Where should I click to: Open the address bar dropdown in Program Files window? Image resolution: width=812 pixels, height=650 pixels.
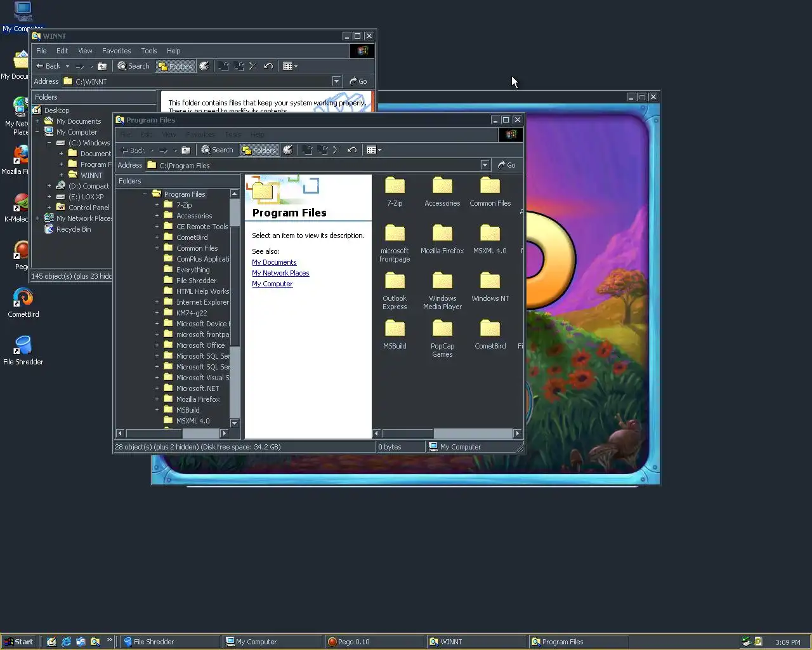tap(485, 165)
